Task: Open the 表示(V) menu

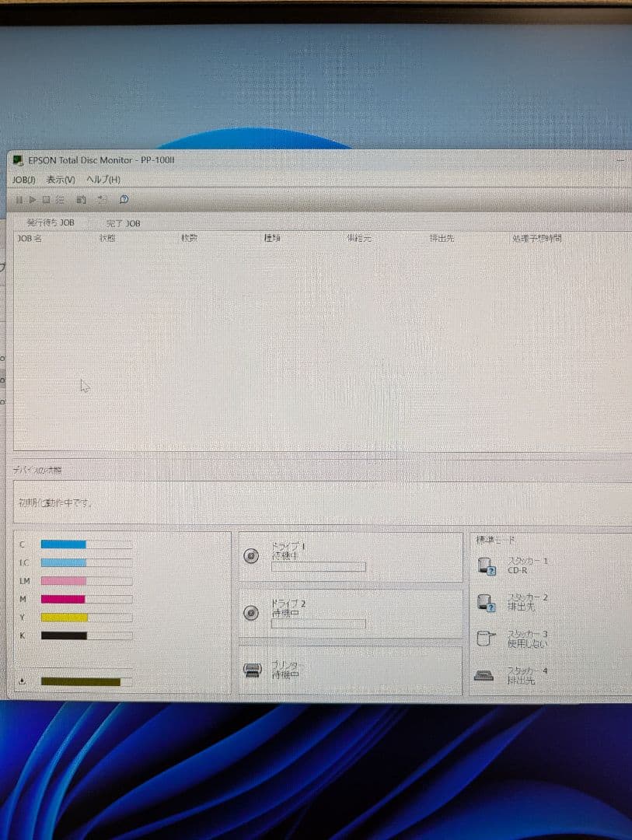Action: click(x=61, y=180)
